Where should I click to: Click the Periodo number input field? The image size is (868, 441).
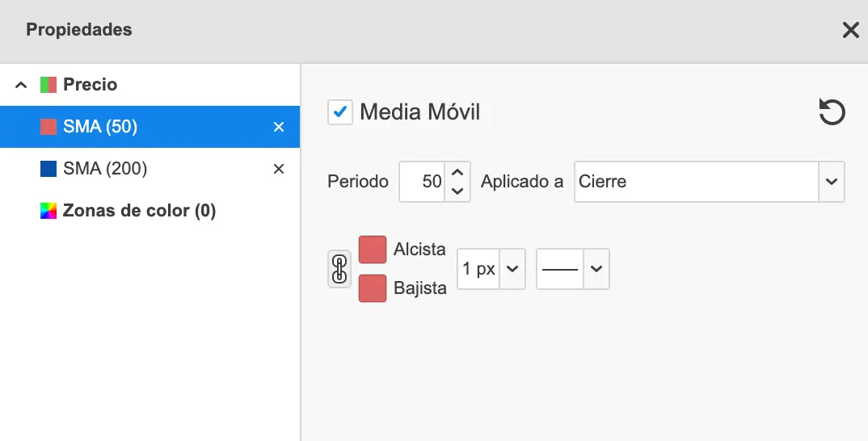(x=422, y=182)
